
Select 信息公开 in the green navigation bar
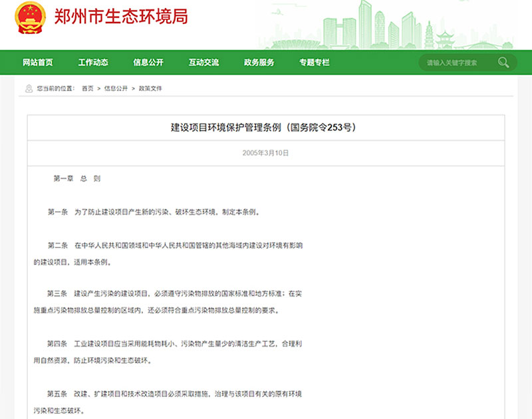coord(148,63)
